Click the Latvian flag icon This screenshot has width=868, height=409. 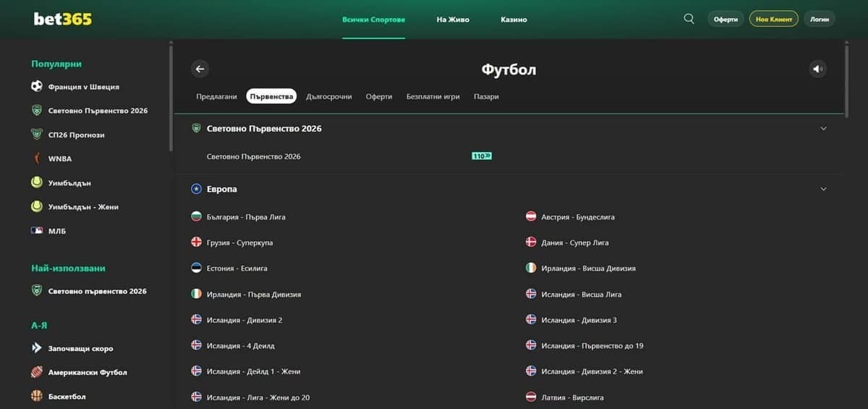531,397
